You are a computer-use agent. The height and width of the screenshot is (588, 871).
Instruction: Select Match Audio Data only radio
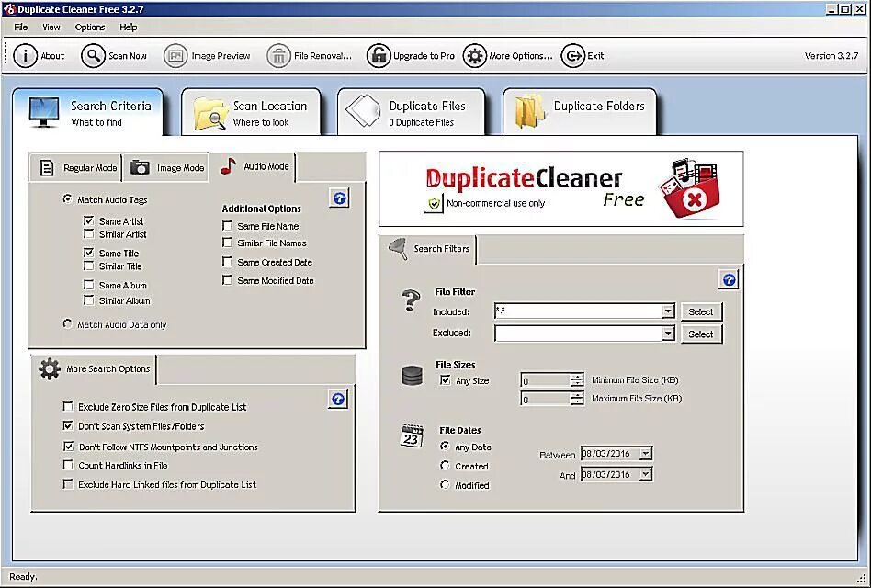pyautogui.click(x=67, y=323)
